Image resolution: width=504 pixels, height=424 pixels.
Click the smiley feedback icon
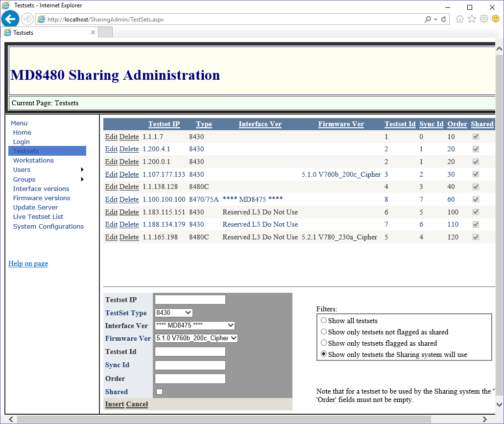pos(496,19)
